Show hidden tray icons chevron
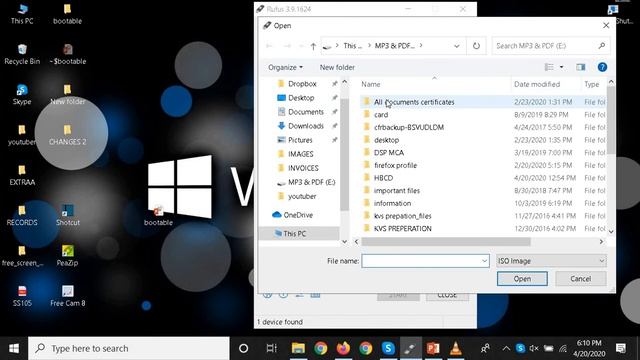This screenshot has width=640, height=360. 506,348
